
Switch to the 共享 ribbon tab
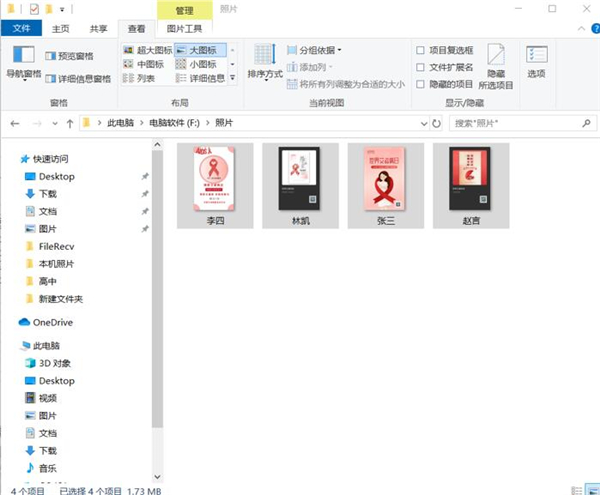tap(99, 29)
